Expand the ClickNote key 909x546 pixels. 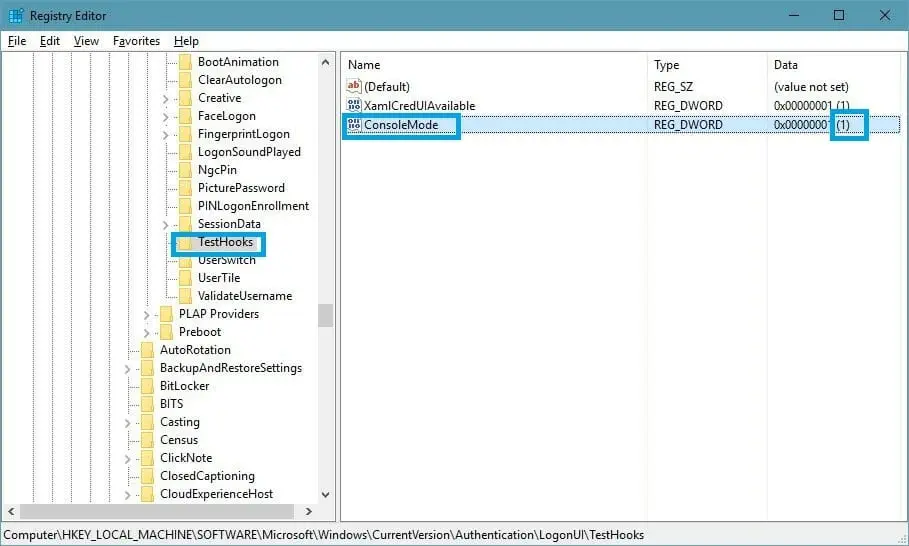point(128,458)
